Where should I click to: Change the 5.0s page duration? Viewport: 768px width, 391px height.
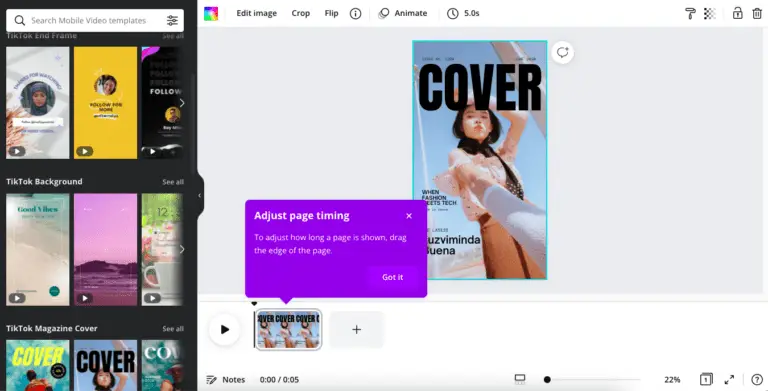[x=463, y=13]
